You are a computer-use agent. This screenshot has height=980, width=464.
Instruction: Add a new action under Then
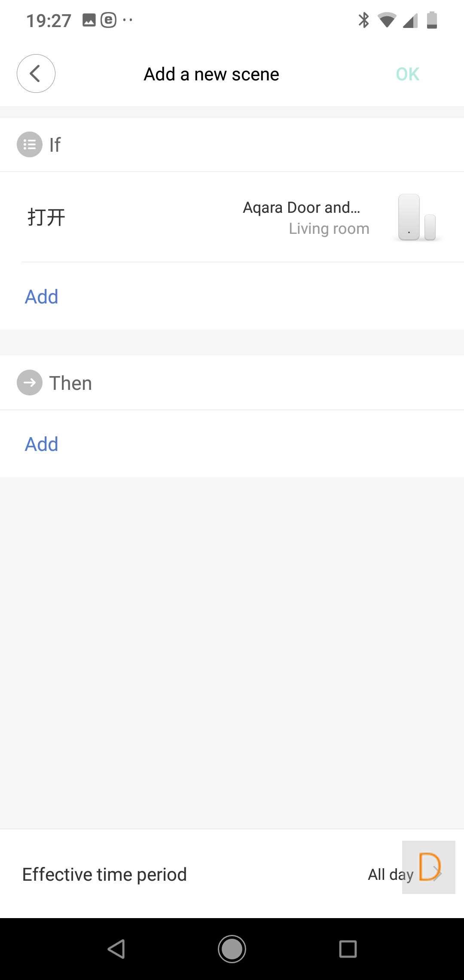(x=42, y=444)
